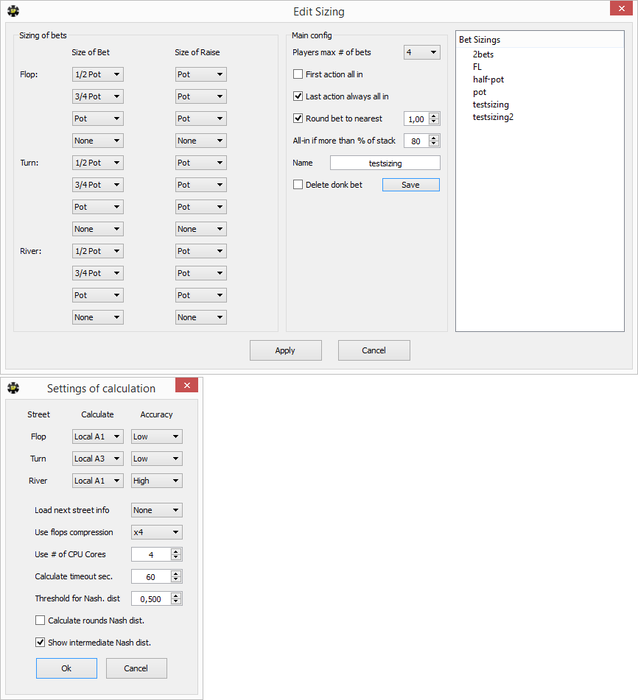Screen dimensions: 638x700
Task: Toggle Show intermediate Nash dist. checkbox
Action: (40, 642)
